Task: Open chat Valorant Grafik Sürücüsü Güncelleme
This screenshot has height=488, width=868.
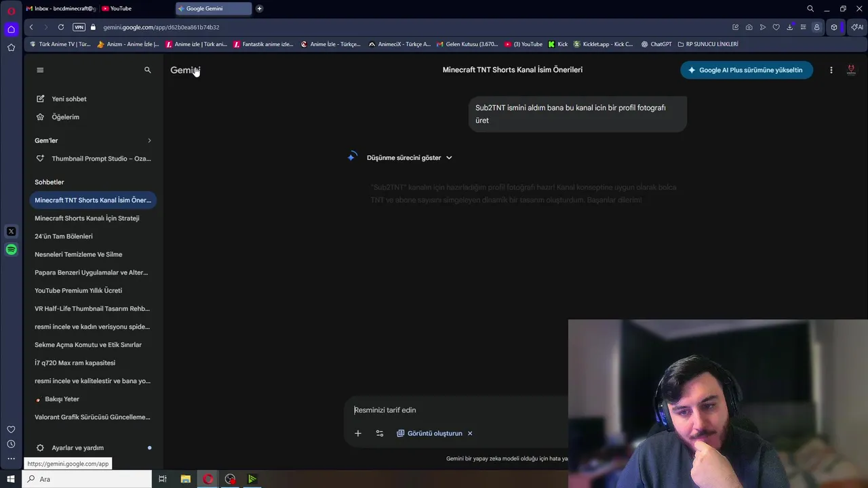Action: coord(93,417)
